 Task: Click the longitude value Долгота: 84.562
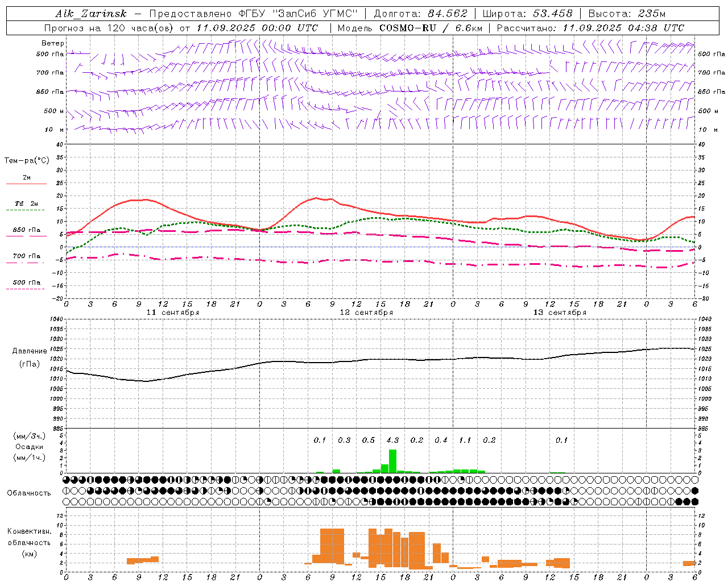pyautogui.click(x=420, y=14)
